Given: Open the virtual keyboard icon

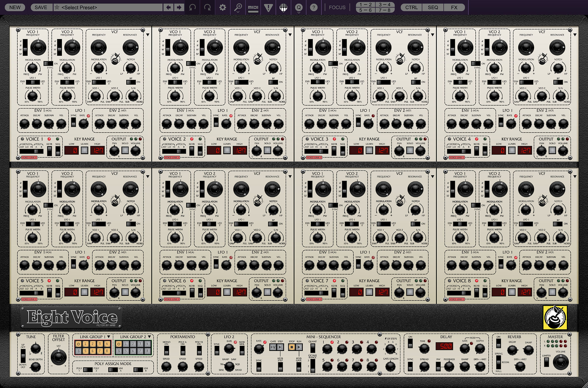Looking at the screenshot, I should pyautogui.click(x=283, y=7).
